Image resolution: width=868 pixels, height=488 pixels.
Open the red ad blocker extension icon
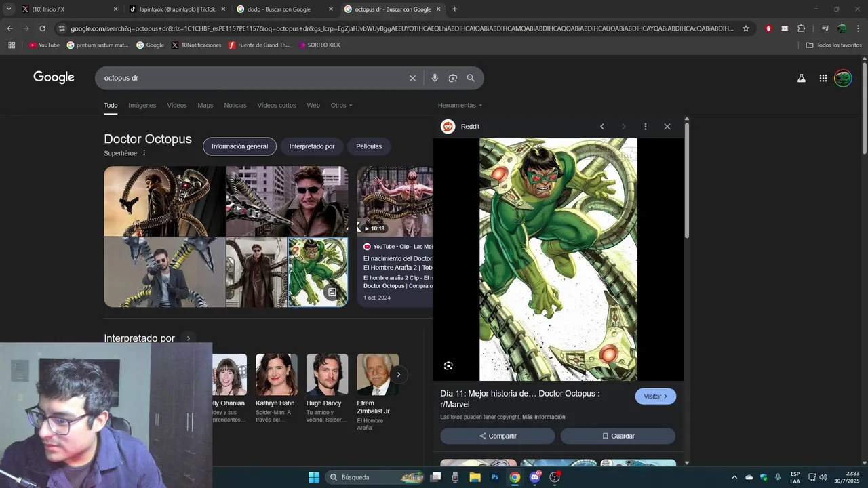(x=768, y=28)
